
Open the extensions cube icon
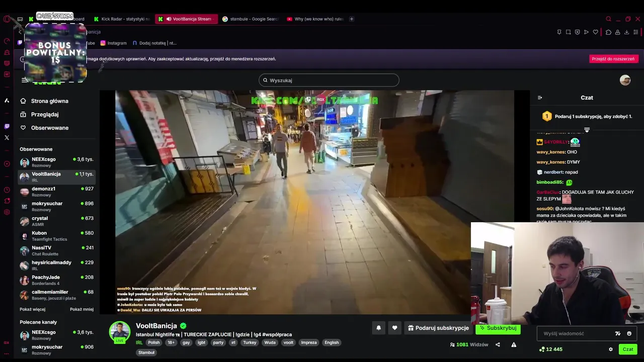(608, 32)
